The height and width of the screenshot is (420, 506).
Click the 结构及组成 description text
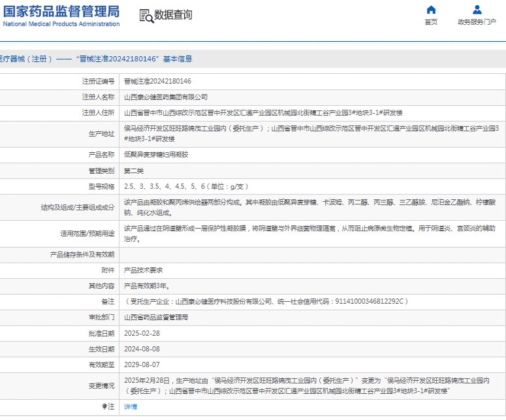(309, 208)
